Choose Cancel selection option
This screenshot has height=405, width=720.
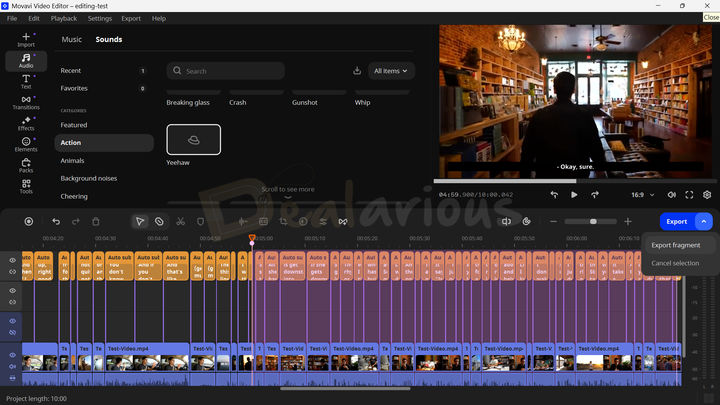(x=675, y=263)
